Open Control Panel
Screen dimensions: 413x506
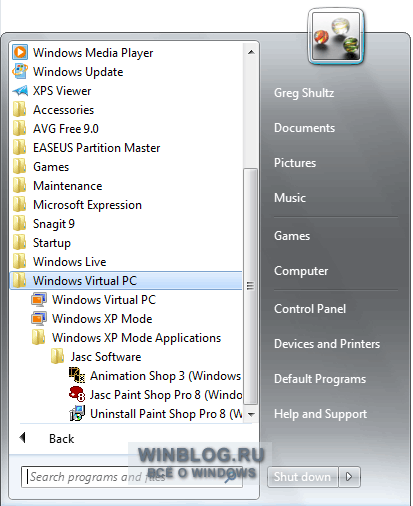tap(310, 309)
